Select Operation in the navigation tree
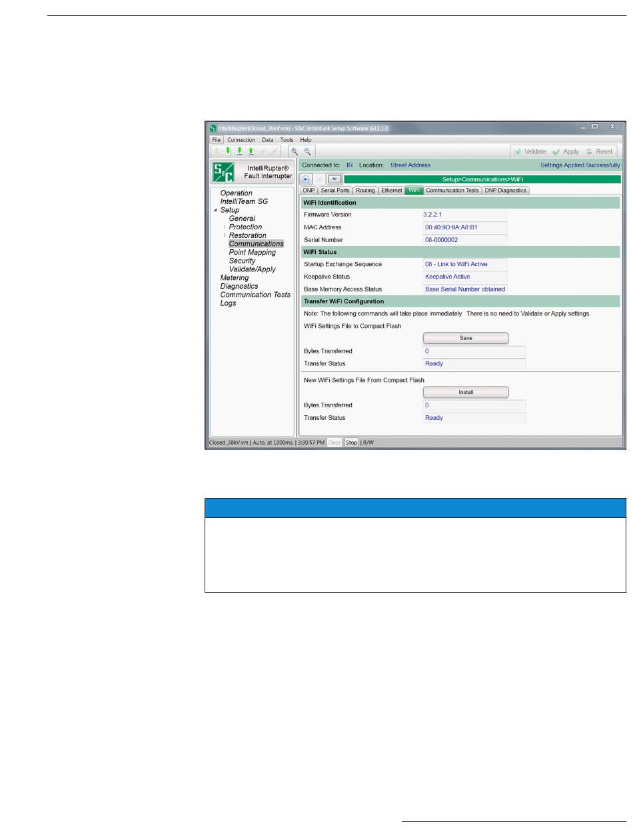This screenshot has height=840, width=633. point(237,193)
